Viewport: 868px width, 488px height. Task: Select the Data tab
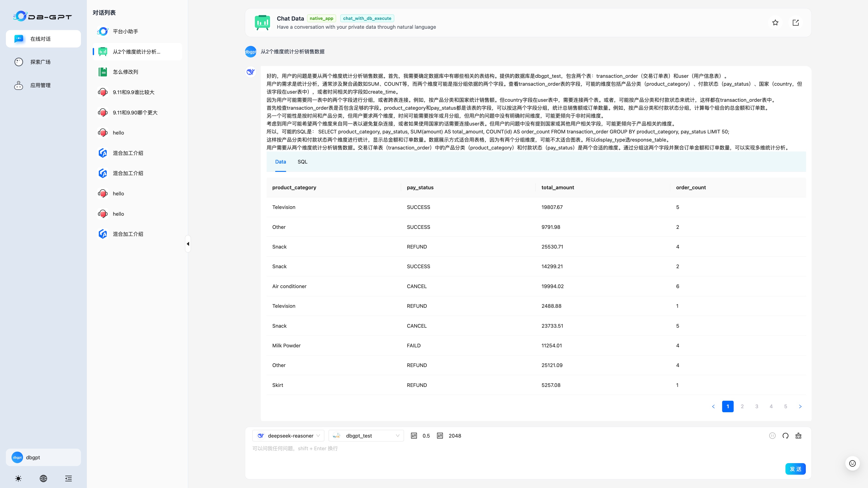click(280, 162)
